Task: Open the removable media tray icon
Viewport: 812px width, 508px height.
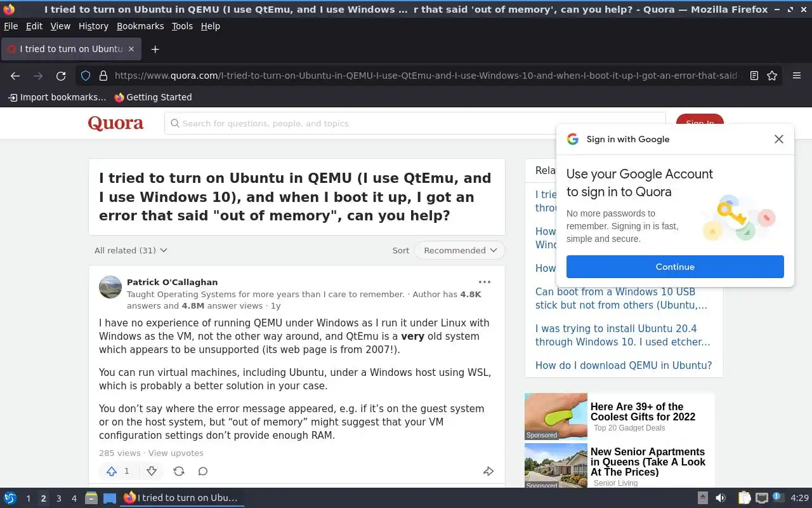Action: 703,498
